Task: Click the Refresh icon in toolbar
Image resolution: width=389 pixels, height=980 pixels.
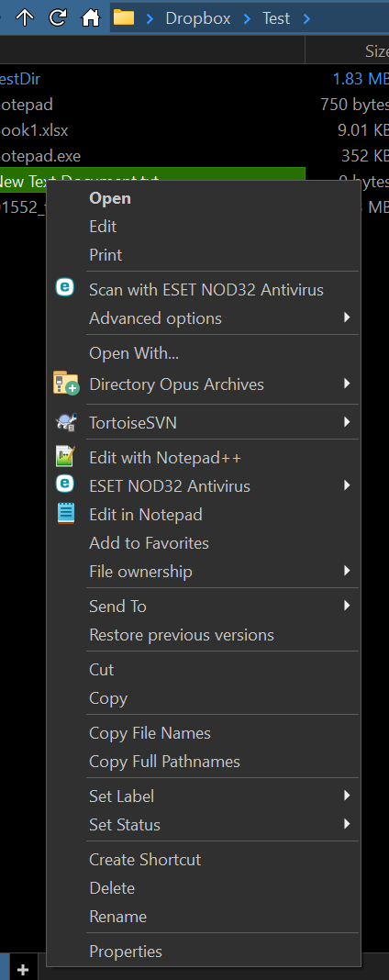Action: point(58,17)
